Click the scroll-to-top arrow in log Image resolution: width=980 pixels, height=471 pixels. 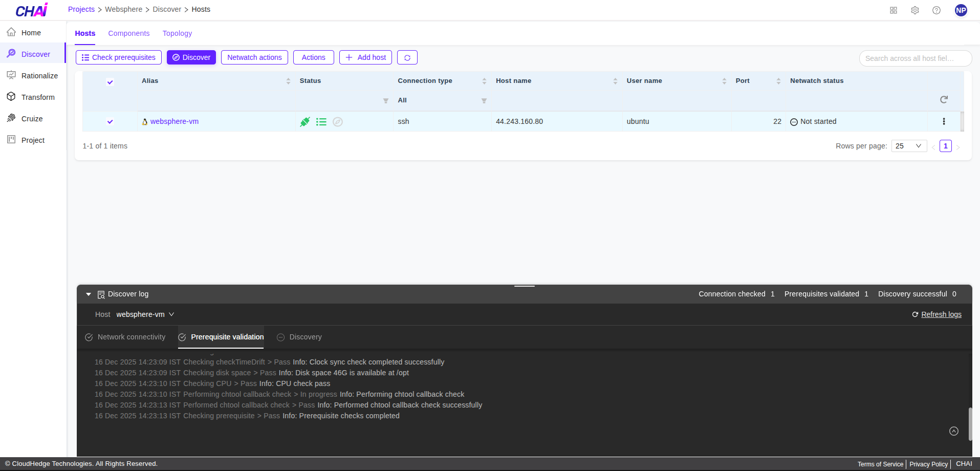954,431
